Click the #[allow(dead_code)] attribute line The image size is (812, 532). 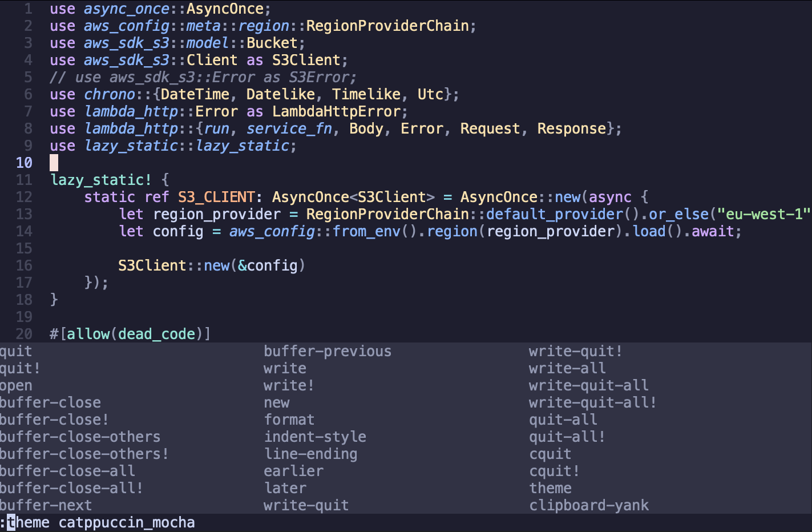point(130,334)
